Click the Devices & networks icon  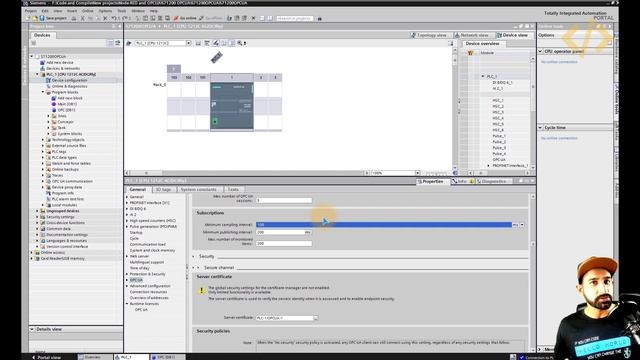pyautogui.click(x=42, y=69)
